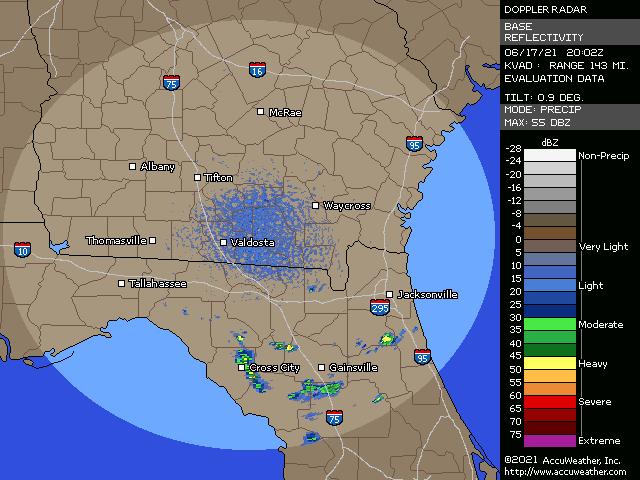Pick the red Severe legend swatch
640x480 pixels.
tap(540, 400)
